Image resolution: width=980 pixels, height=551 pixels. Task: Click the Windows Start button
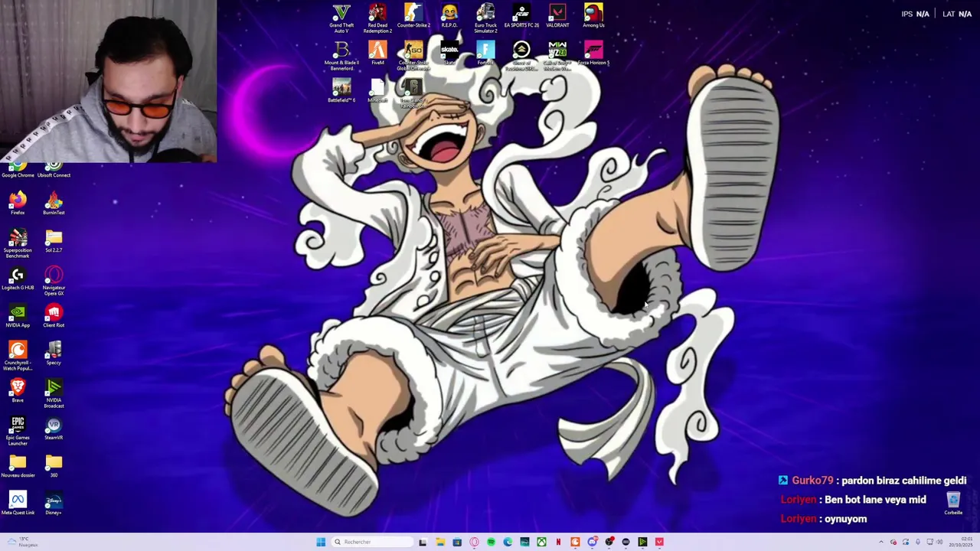[x=321, y=542]
